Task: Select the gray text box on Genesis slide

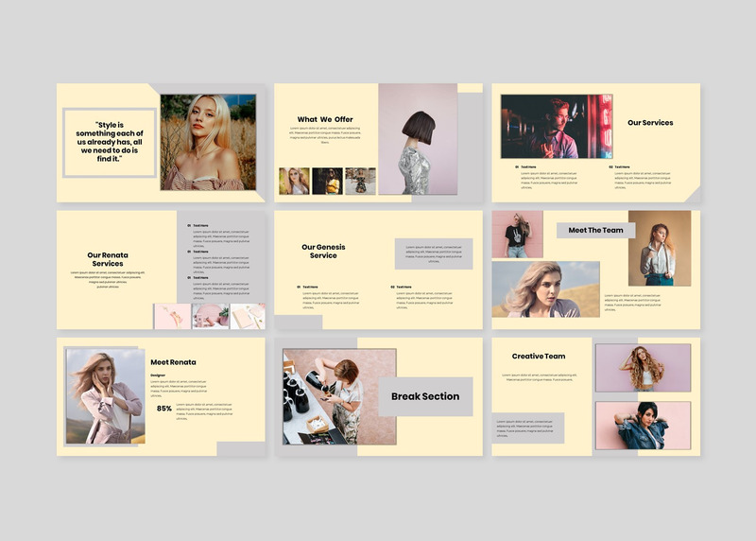Action: [x=433, y=253]
